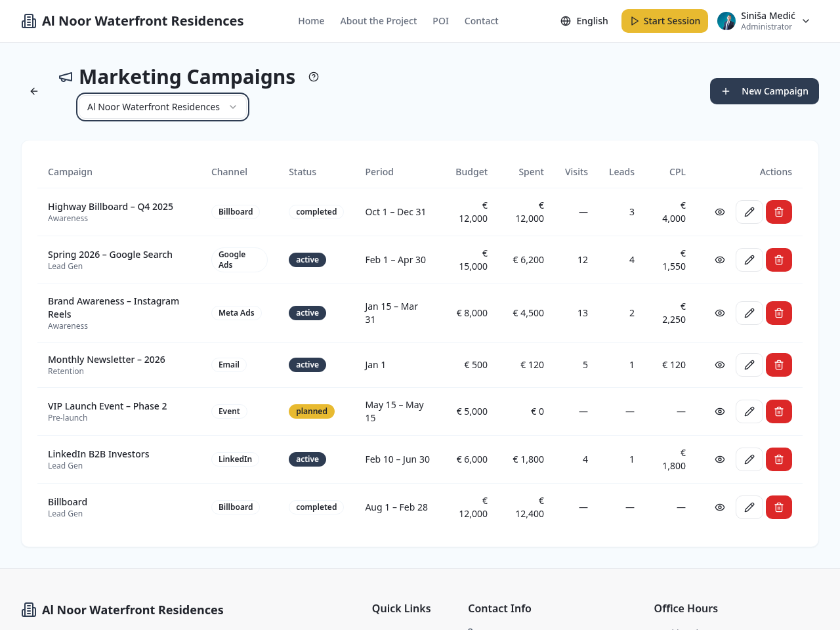The height and width of the screenshot is (630, 840).
Task: Click the Event channel badge
Action: coord(229,411)
